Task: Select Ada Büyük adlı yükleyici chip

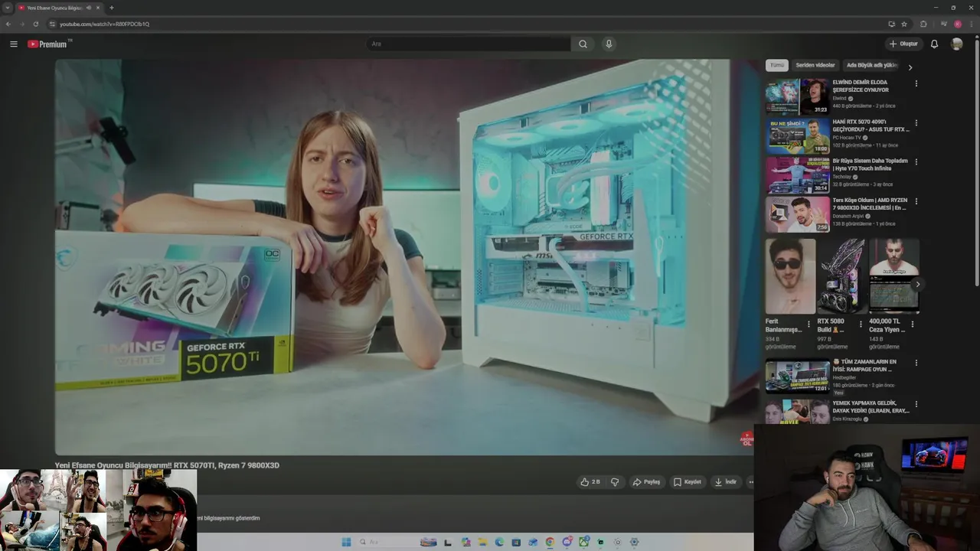Action: (x=871, y=65)
